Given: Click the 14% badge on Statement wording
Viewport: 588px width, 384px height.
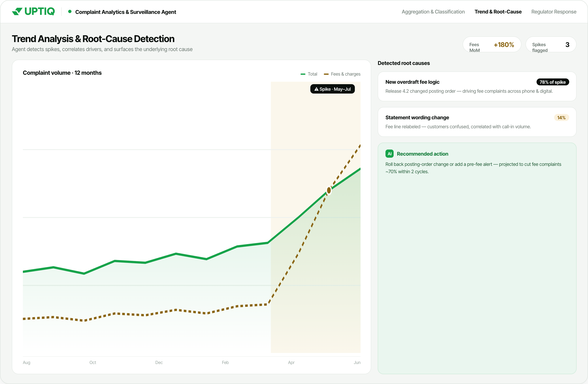Looking at the screenshot, I should click(561, 118).
